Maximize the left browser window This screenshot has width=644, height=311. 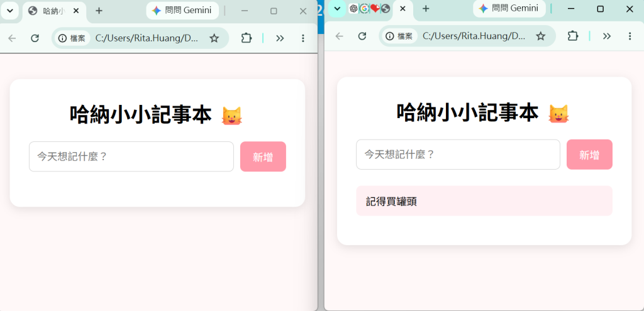pyautogui.click(x=274, y=11)
